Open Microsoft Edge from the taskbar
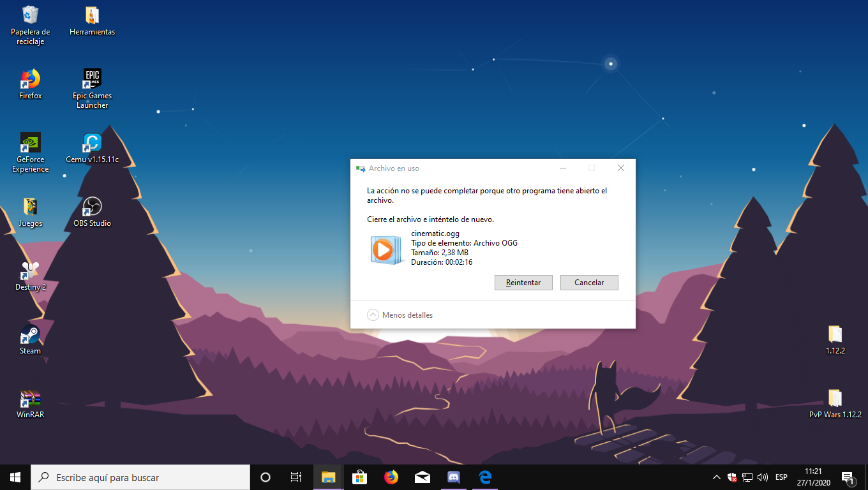The height and width of the screenshot is (490, 868). [x=485, y=477]
